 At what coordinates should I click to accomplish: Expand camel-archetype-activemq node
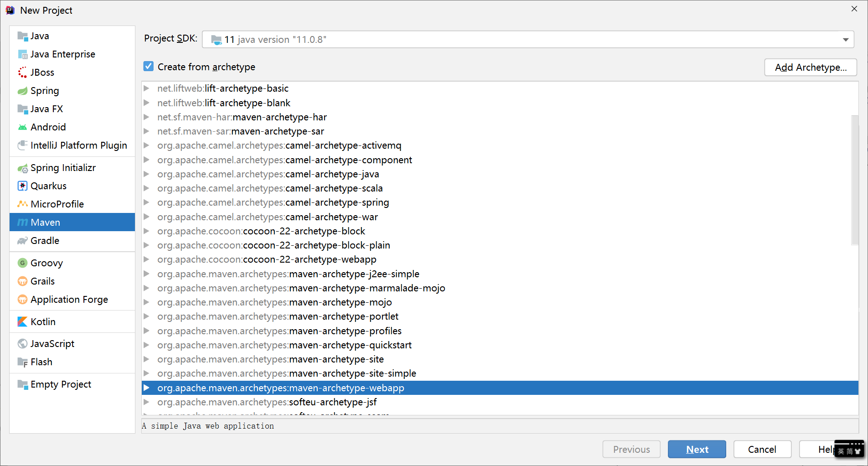pos(146,145)
